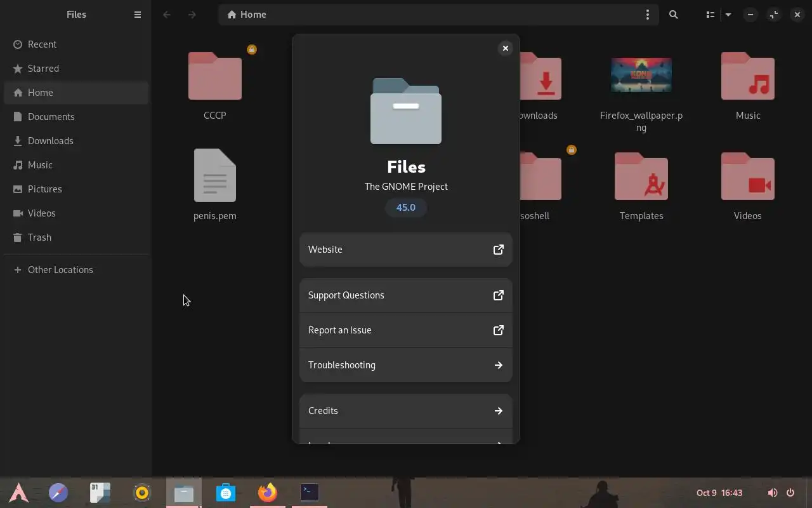812x508 pixels.
Task: Open Other Locations in the sidebar
Action: coord(76,270)
